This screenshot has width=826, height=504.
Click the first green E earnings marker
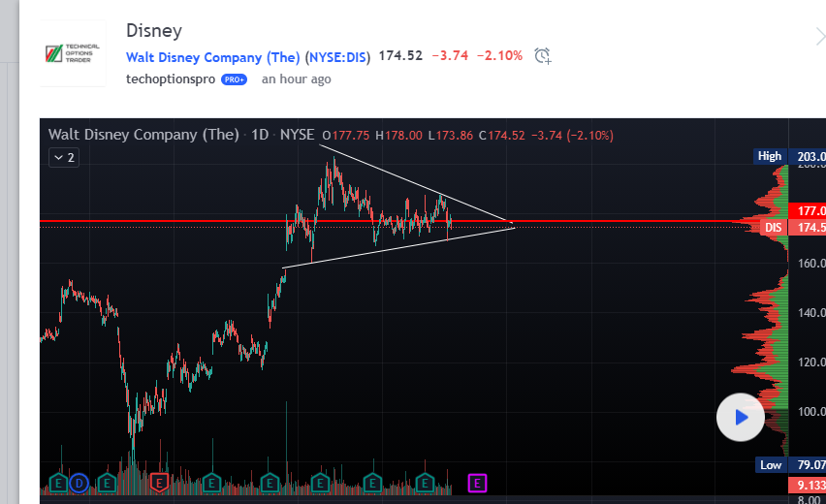coord(58,483)
